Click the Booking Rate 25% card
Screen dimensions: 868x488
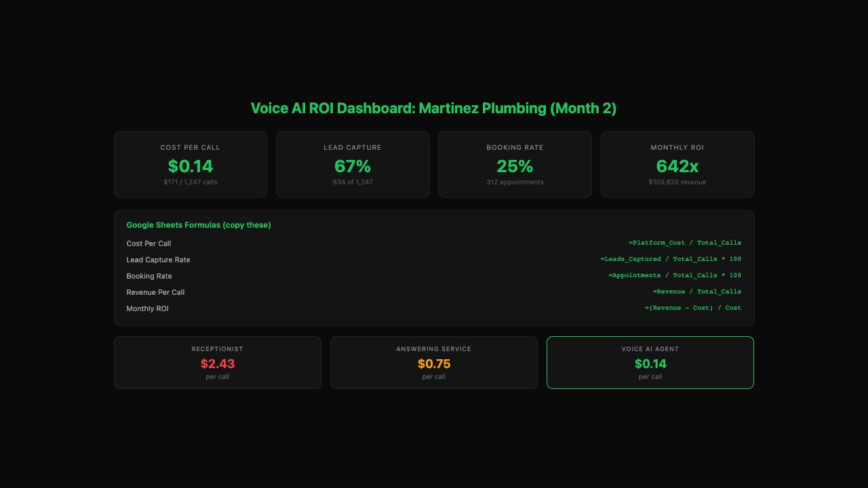[515, 164]
